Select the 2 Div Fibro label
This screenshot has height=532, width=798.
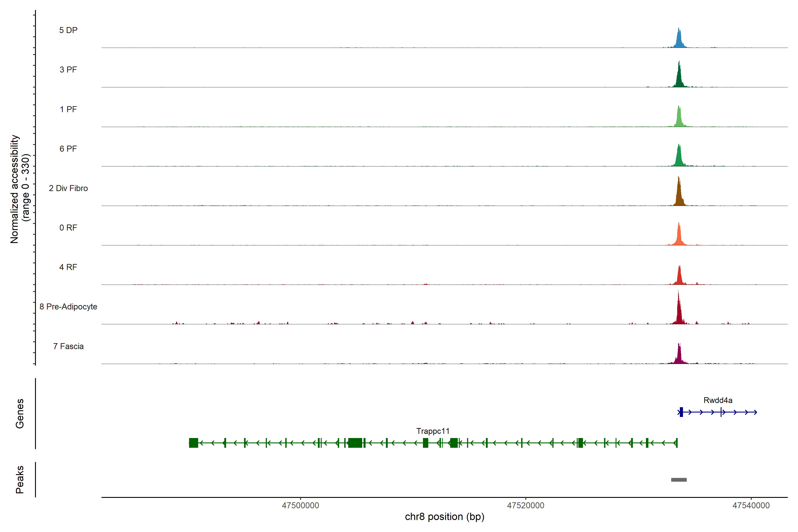click(68, 188)
